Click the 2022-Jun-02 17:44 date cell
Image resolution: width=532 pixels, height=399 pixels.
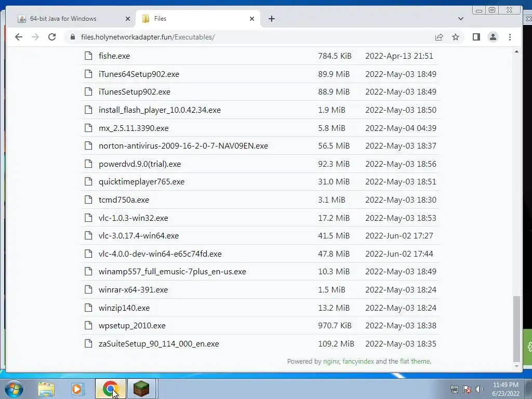[400, 254]
